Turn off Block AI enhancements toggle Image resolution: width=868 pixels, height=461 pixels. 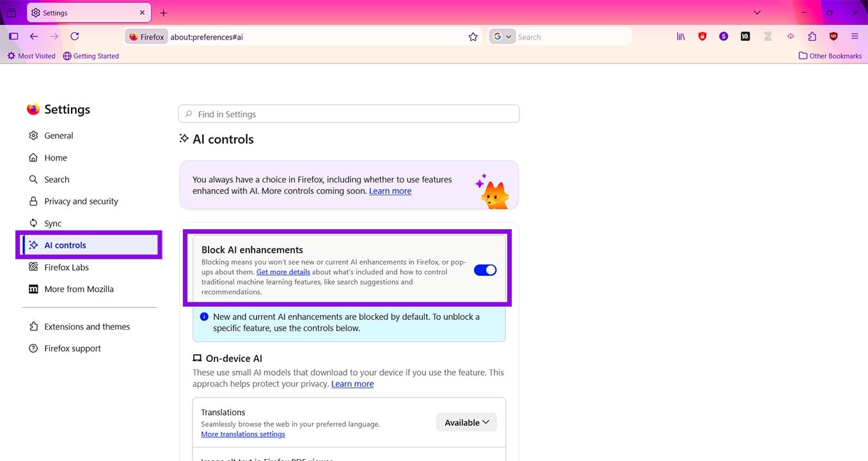click(x=485, y=270)
